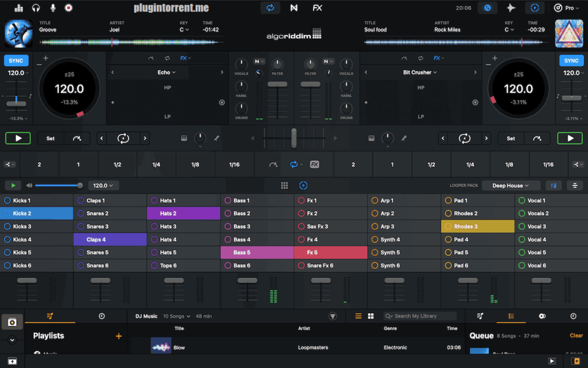The height and width of the screenshot is (368, 588).
Task: Select the right deck 1/8 loop length
Action: tap(509, 164)
